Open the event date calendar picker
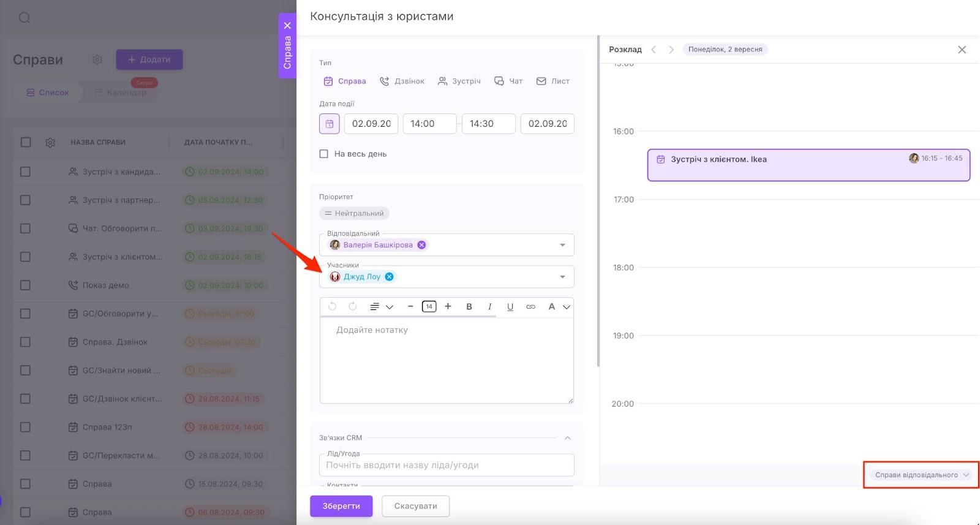The height and width of the screenshot is (525, 980). click(x=329, y=124)
